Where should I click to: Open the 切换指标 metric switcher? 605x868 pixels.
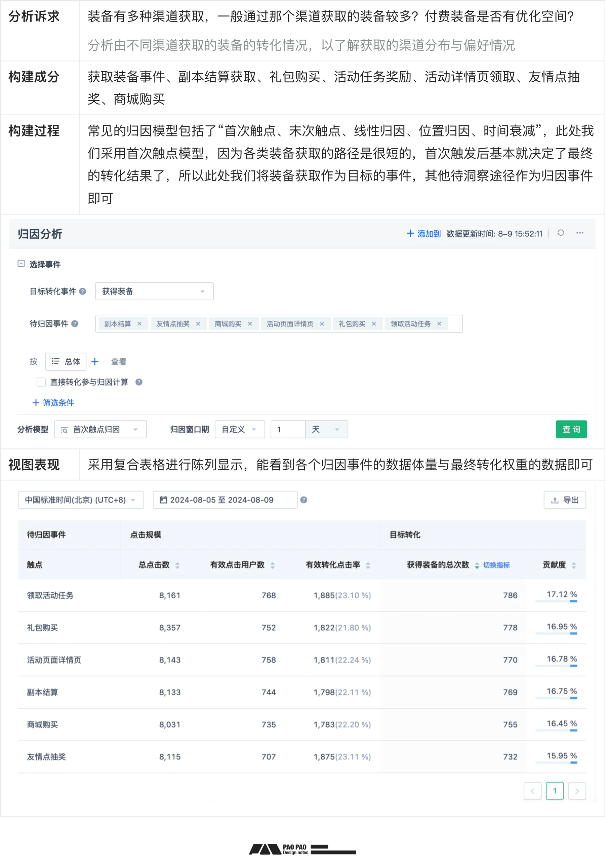(x=496, y=565)
